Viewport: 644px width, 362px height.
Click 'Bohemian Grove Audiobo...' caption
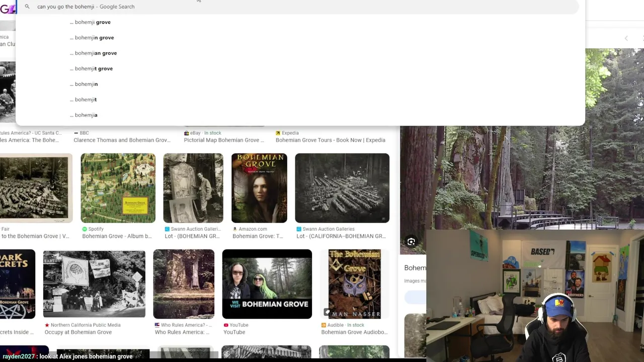pos(354,332)
